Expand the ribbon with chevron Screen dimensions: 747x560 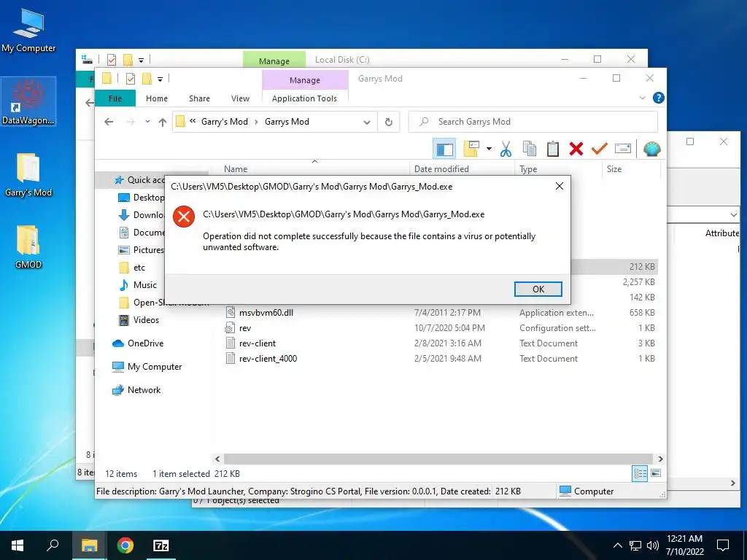pos(642,98)
